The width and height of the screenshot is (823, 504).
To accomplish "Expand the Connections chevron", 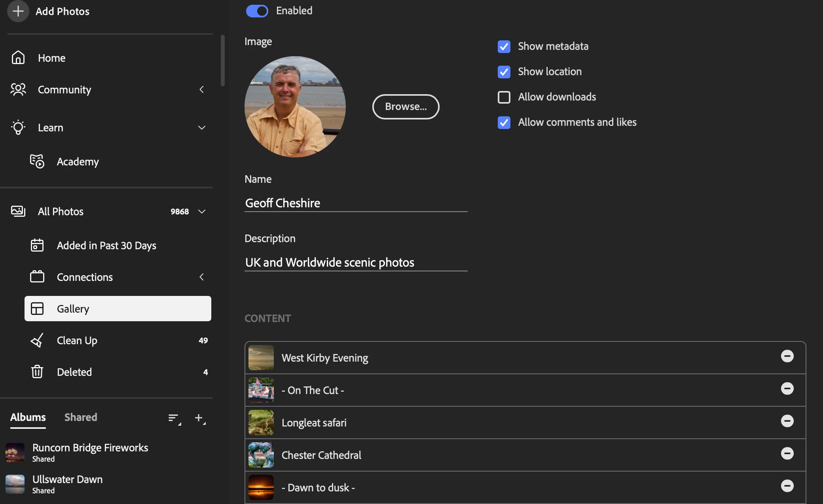I will click(202, 277).
